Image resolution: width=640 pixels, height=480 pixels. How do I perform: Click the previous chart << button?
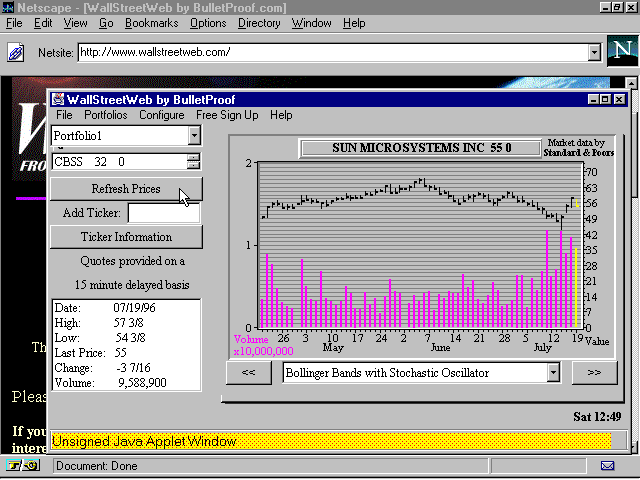[249, 372]
